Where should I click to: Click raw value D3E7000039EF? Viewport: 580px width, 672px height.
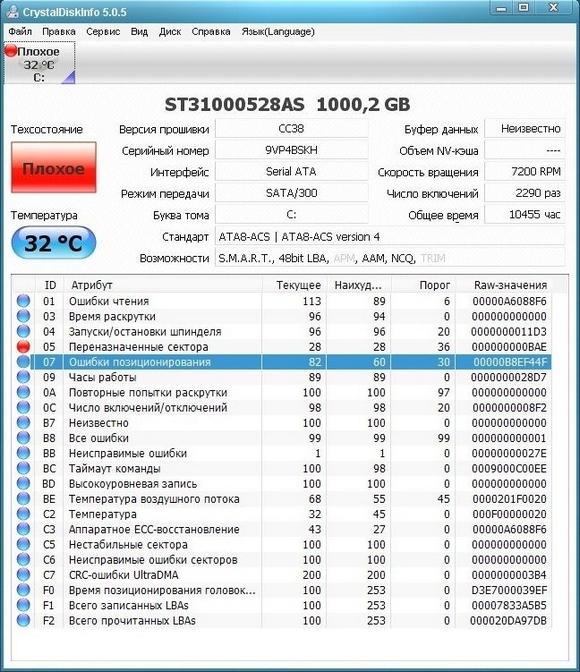click(509, 590)
